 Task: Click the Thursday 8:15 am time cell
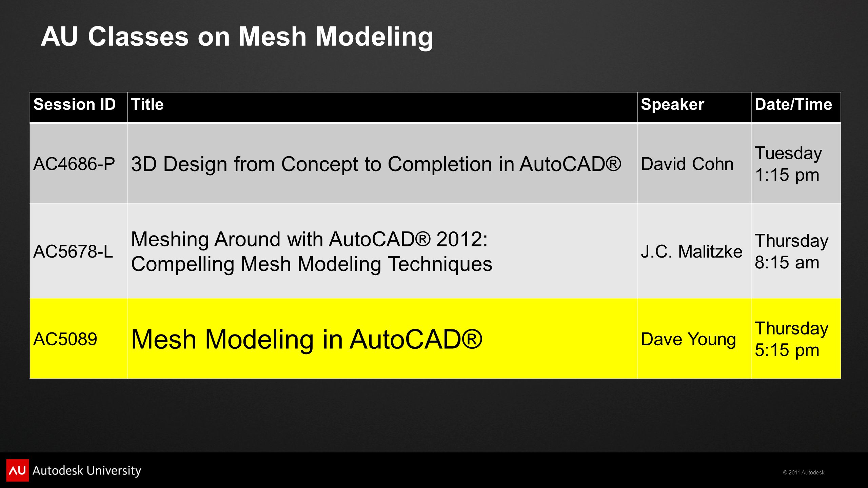[x=796, y=251]
